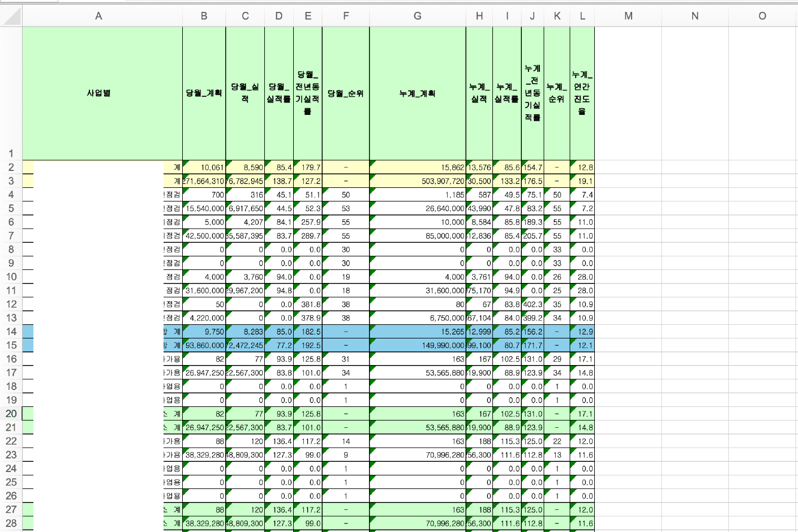Select cell containing 26,640,000
The width and height of the screenshot is (798, 532).
[x=418, y=208]
